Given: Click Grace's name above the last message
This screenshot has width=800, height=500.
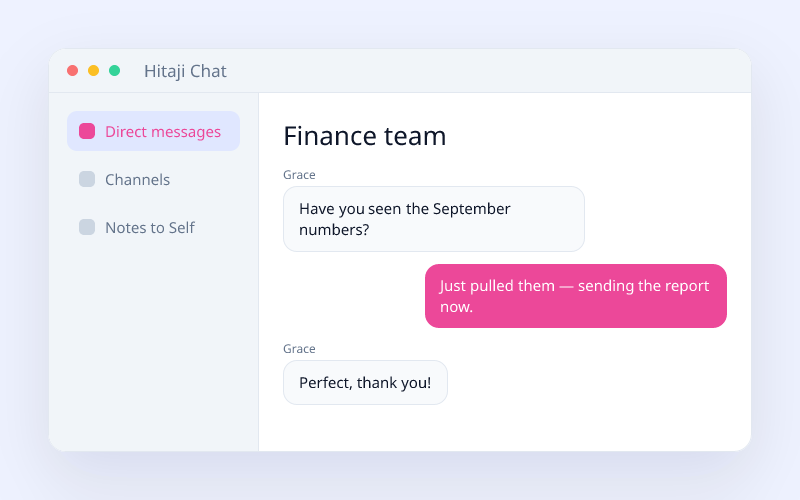Looking at the screenshot, I should (x=299, y=349).
